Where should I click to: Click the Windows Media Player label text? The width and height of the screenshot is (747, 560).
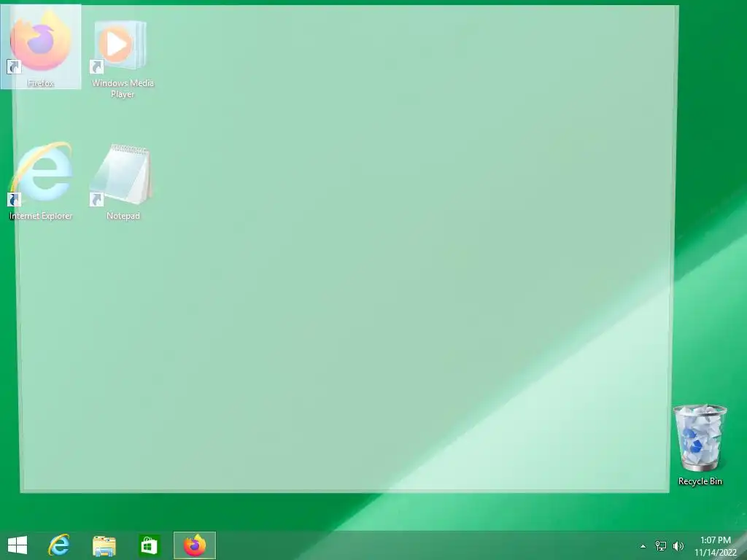coord(123,88)
